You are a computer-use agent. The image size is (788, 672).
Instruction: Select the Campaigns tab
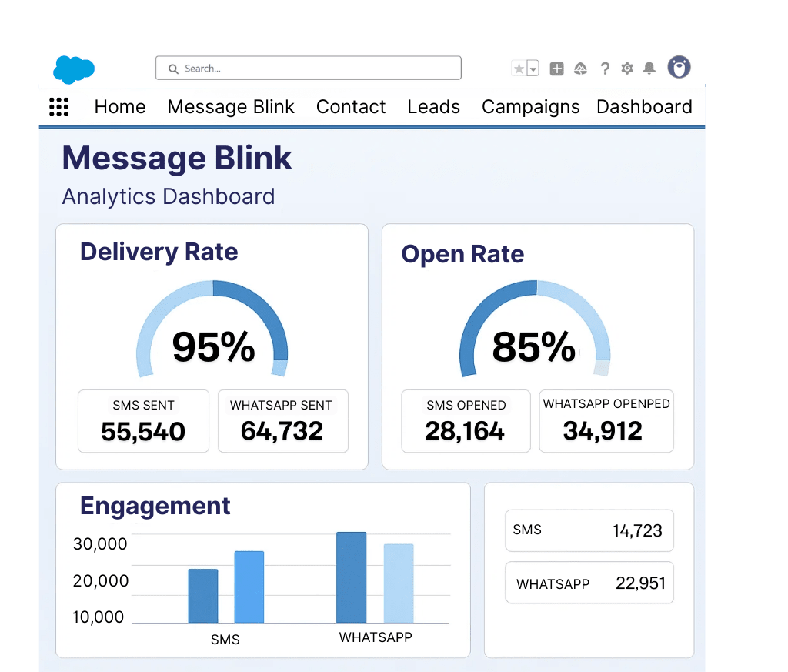530,107
